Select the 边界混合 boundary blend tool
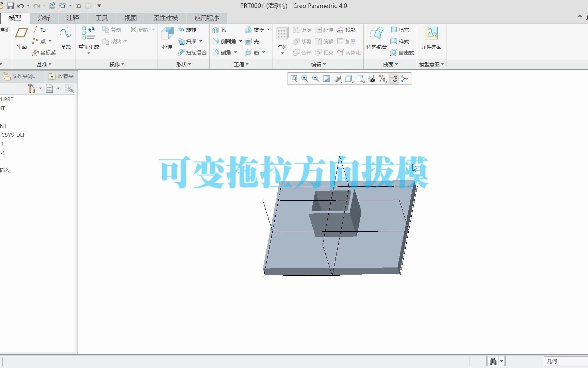This screenshot has width=588, height=368. (376, 38)
